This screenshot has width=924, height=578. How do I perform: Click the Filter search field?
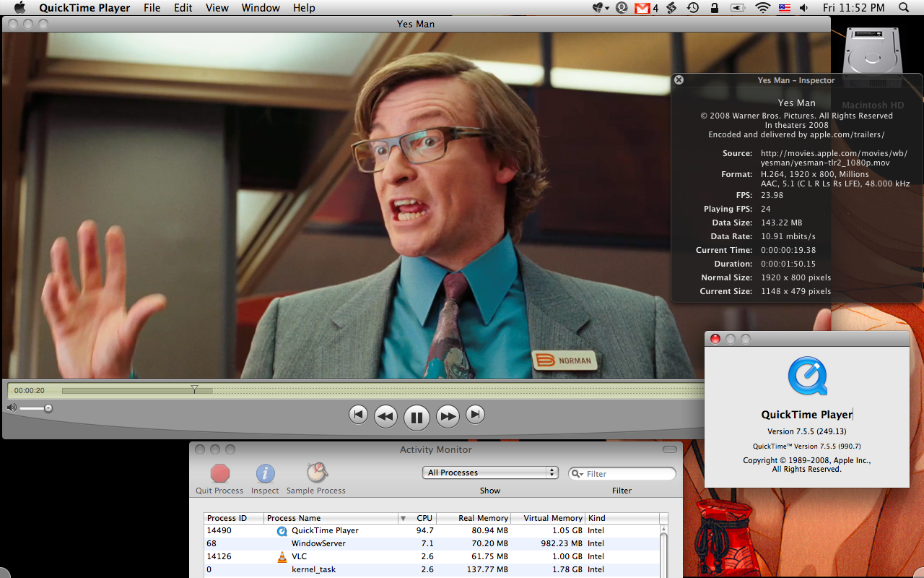[x=622, y=473]
